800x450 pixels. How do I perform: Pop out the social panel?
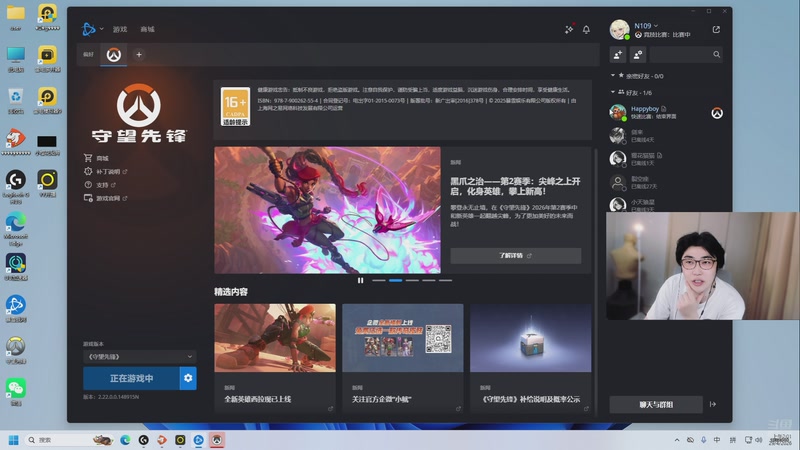click(716, 30)
